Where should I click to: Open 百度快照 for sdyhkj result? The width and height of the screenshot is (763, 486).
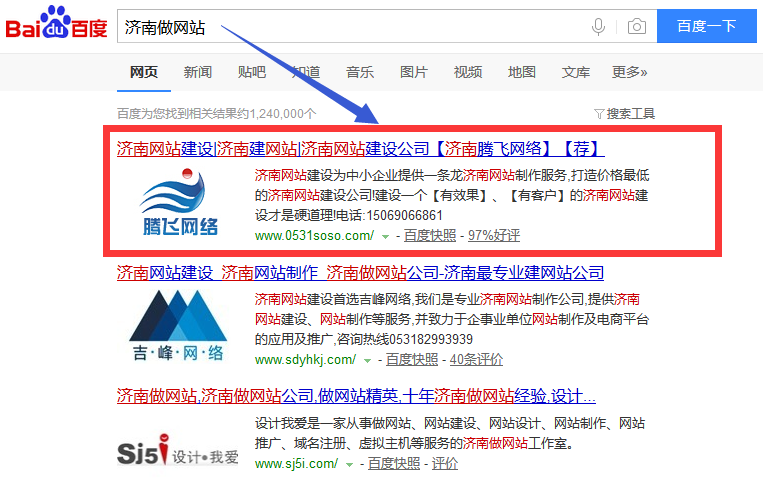[412, 360]
